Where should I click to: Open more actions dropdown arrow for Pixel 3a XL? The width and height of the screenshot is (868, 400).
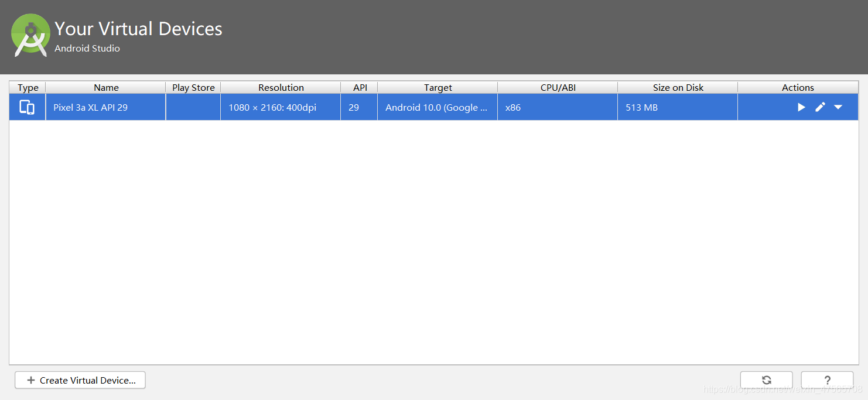click(838, 107)
